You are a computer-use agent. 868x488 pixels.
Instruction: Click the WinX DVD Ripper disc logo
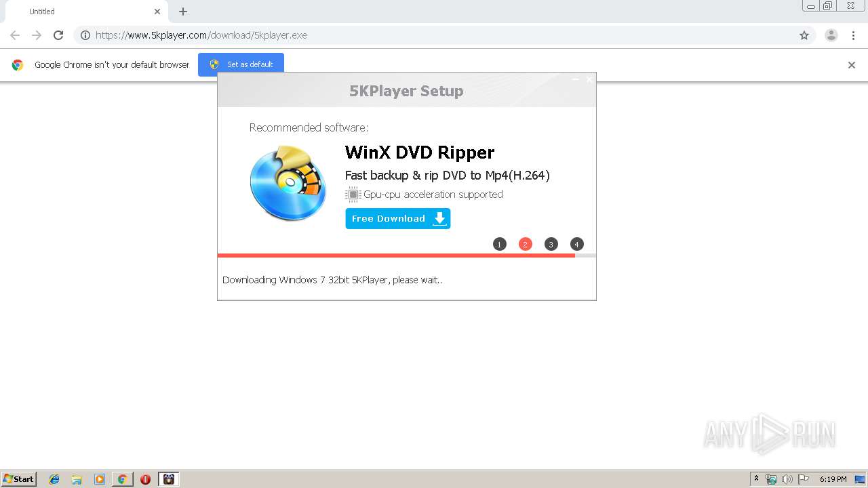(288, 183)
